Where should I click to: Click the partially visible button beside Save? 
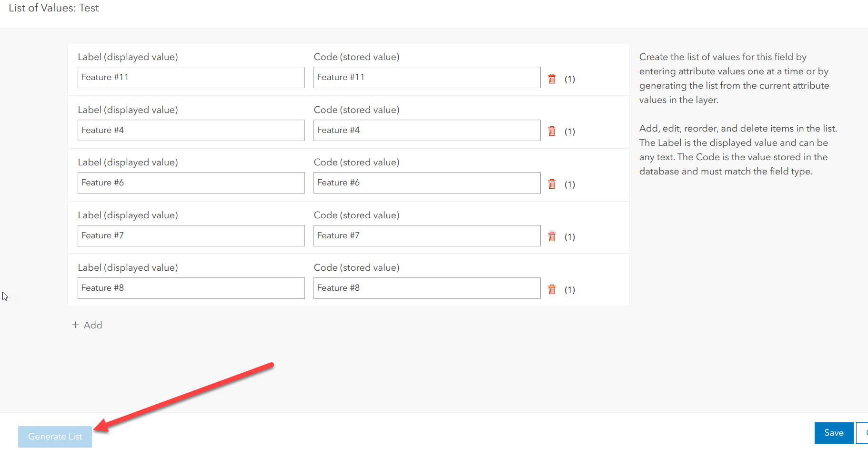tap(863, 433)
